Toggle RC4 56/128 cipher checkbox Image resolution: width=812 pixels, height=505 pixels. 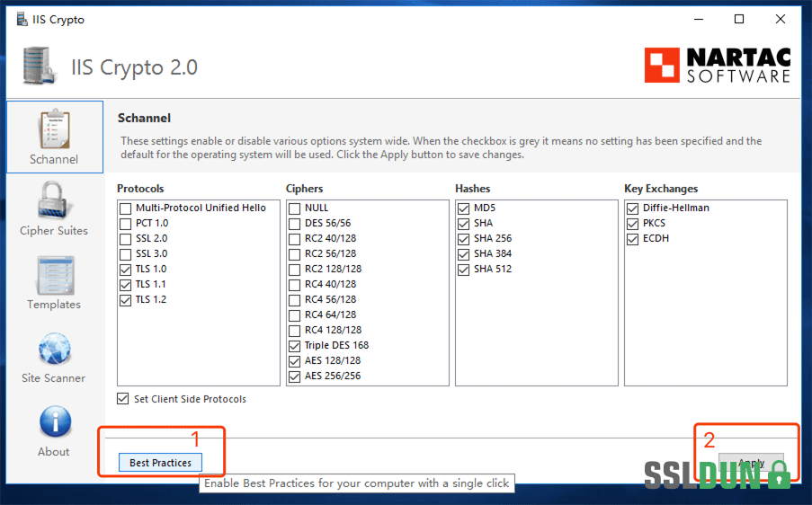[294, 300]
